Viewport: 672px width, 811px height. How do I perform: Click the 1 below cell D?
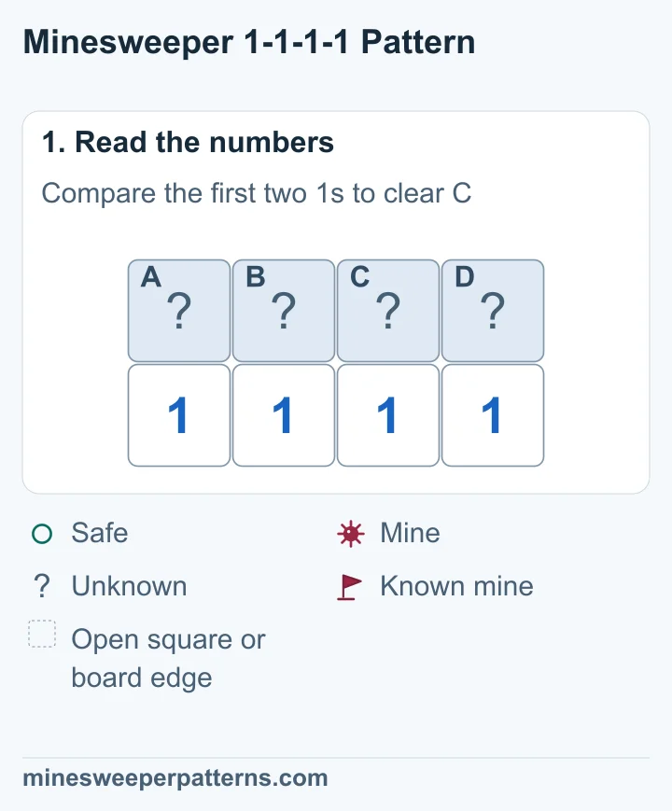click(x=493, y=415)
